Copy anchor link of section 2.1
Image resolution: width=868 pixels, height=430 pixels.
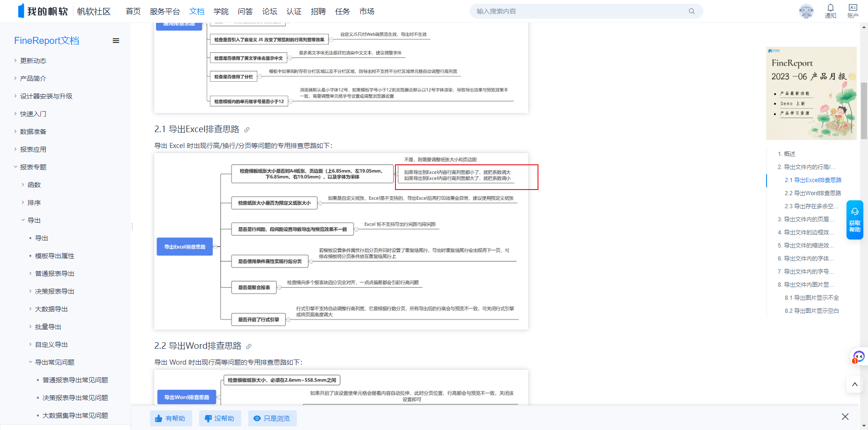pos(247,130)
